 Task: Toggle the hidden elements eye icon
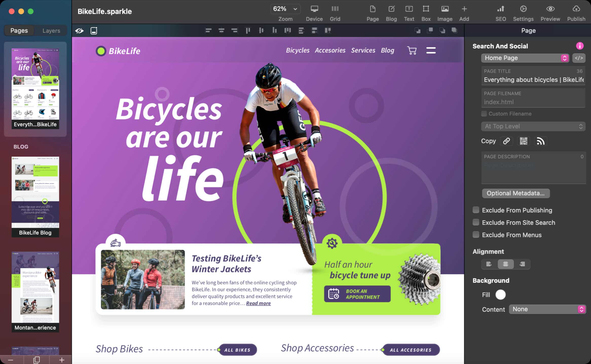(x=79, y=31)
